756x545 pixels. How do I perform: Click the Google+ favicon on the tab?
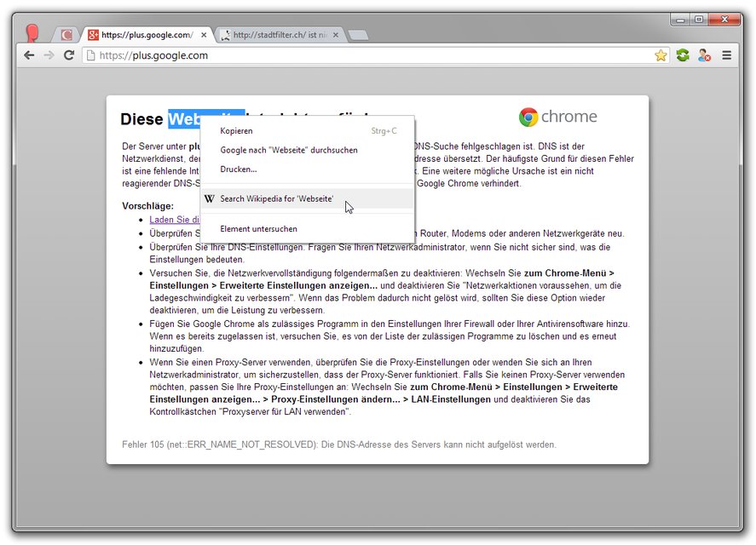click(x=93, y=35)
